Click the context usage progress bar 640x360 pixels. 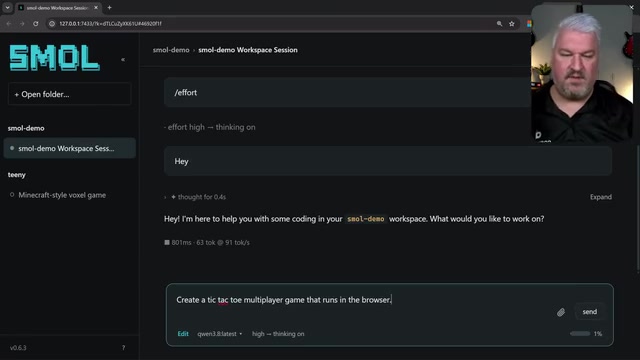580,334
